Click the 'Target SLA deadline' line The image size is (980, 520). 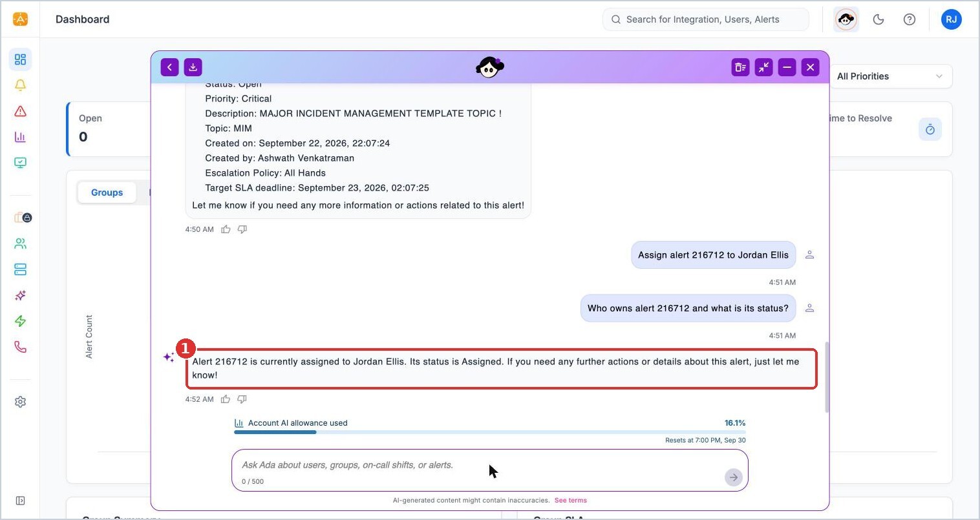pos(317,188)
